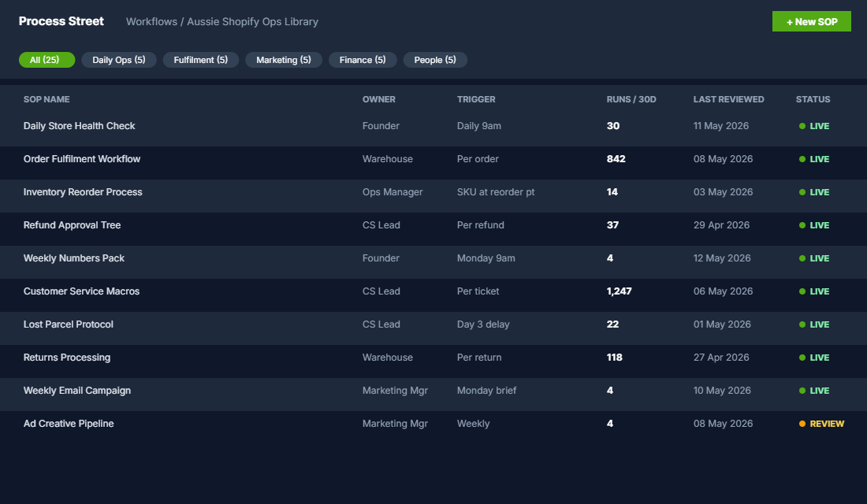867x504 pixels.
Task: Click the 03 May 2026 review date
Action: point(724,192)
